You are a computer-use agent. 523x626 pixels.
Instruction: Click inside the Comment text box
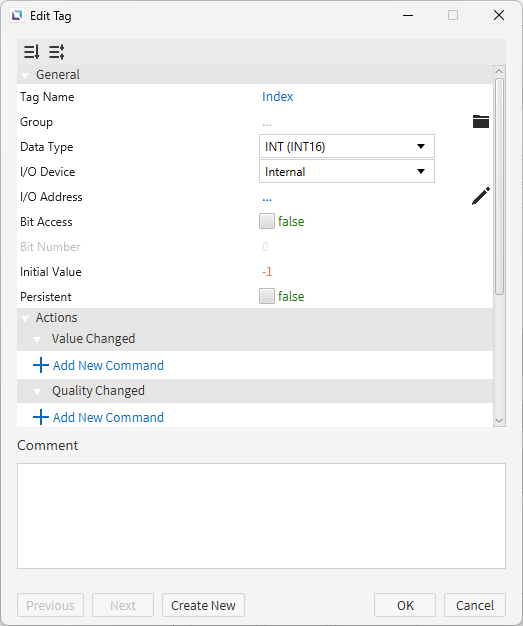[x=261, y=516]
